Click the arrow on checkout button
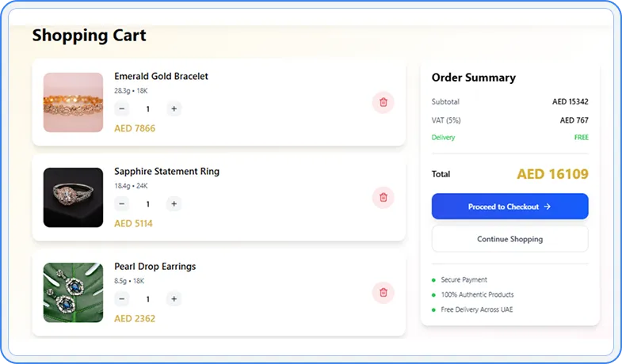The width and height of the screenshot is (622, 364). coord(547,207)
